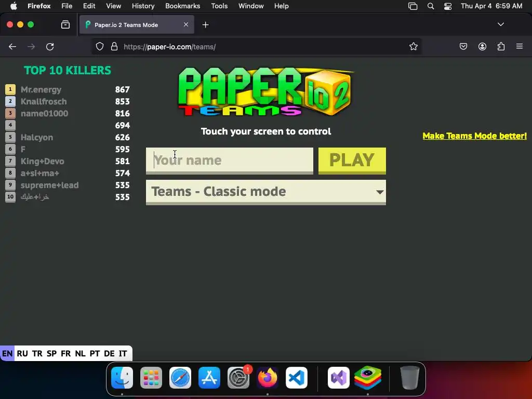Click the forward navigation arrow
Screen dimensions: 532x399
[x=31, y=47]
